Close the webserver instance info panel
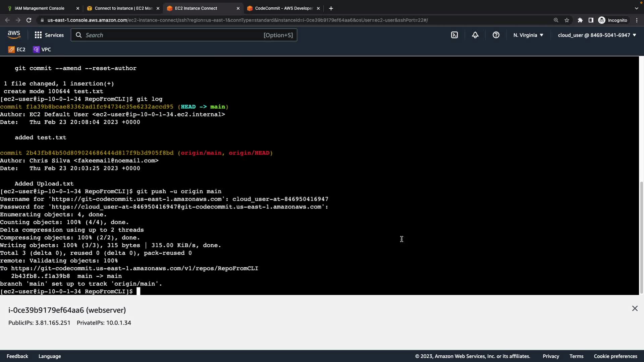The height and width of the screenshot is (362, 644). tap(635, 308)
